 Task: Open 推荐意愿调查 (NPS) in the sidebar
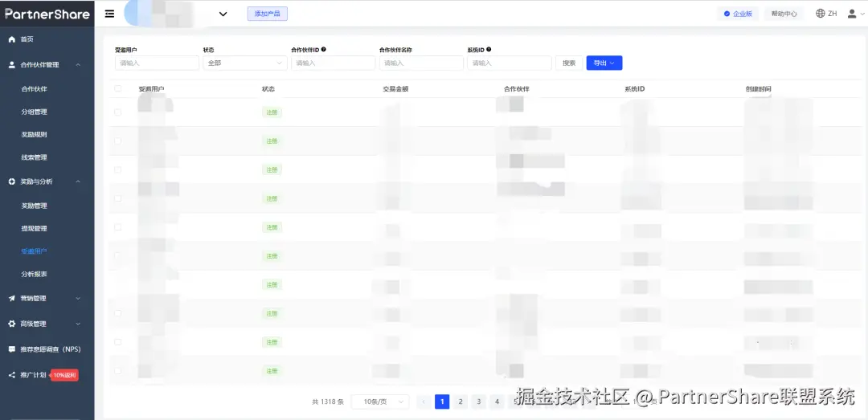(51, 349)
